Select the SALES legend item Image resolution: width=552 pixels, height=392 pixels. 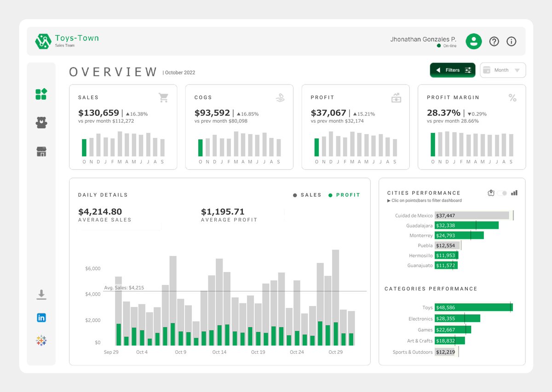tap(307, 195)
